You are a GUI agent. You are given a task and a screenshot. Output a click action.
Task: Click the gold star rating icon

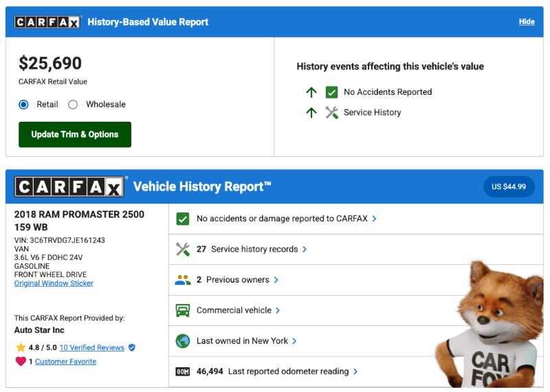click(21, 347)
